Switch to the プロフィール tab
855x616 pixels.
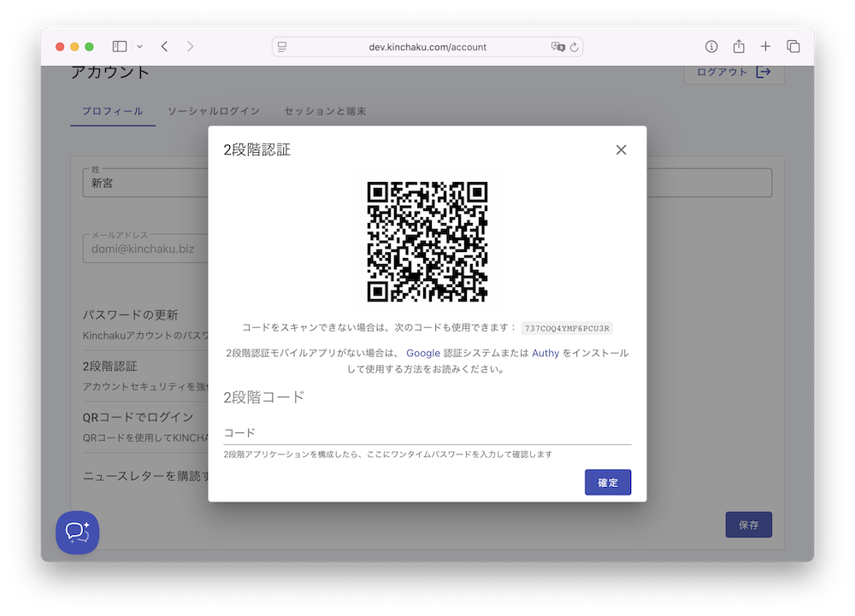pyautogui.click(x=113, y=111)
